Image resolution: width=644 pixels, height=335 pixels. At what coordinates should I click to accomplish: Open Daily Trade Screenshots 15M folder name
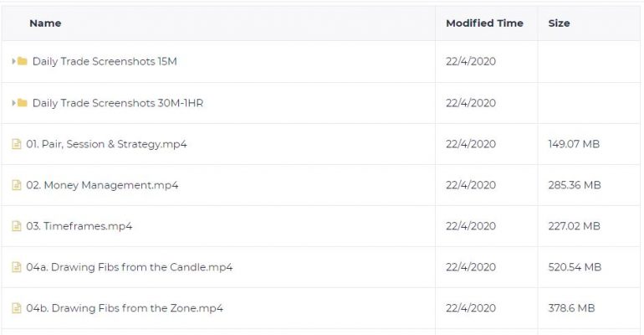coord(105,61)
